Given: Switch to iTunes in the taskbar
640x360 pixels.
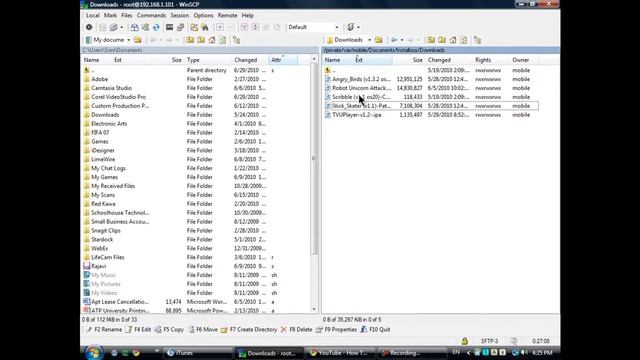Looking at the screenshot, I should click(198, 353).
